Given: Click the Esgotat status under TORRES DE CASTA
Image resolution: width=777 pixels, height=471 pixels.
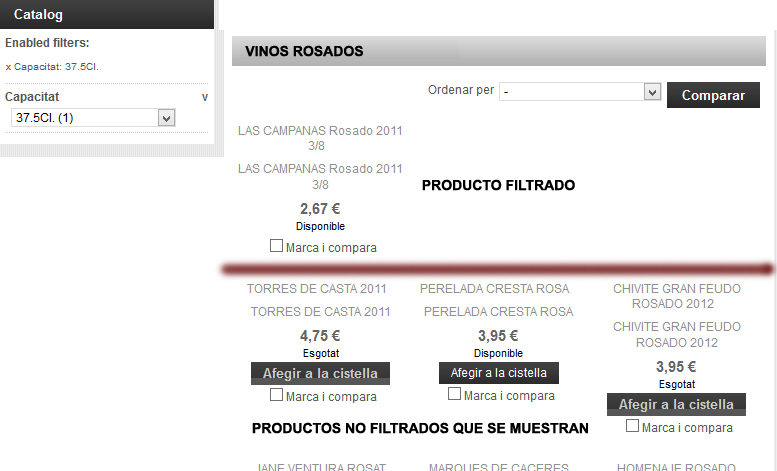Looking at the screenshot, I should (321, 353).
